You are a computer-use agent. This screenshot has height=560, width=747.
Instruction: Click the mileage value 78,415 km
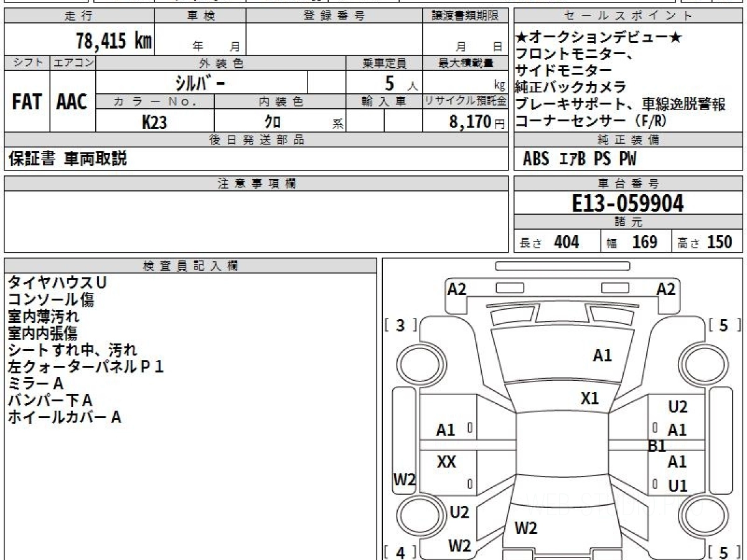click(x=114, y=41)
